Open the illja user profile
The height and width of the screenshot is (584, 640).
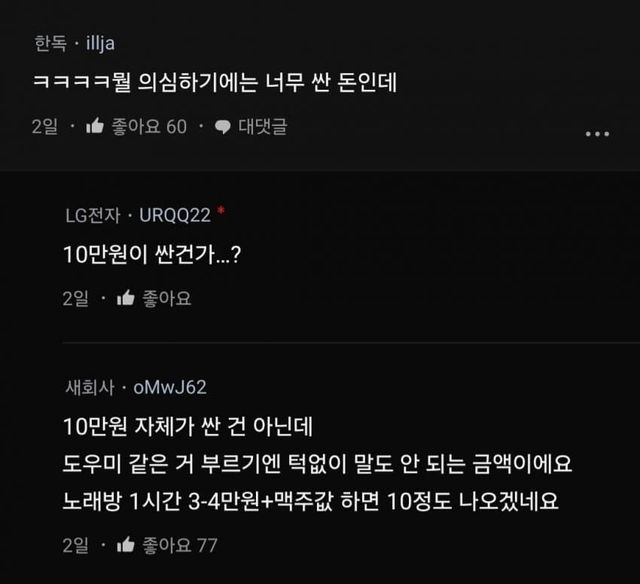100,43
